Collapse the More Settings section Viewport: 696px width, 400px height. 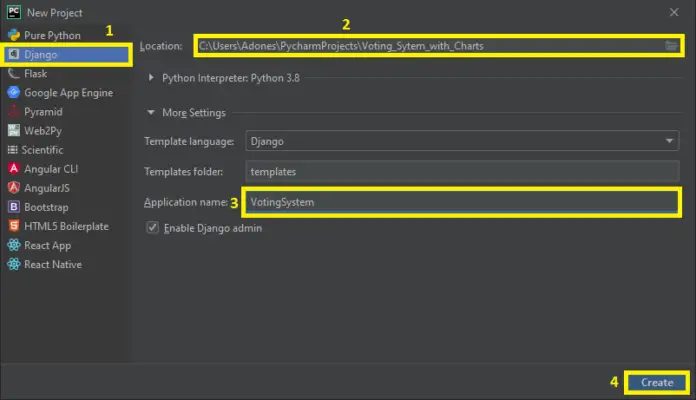(152, 113)
